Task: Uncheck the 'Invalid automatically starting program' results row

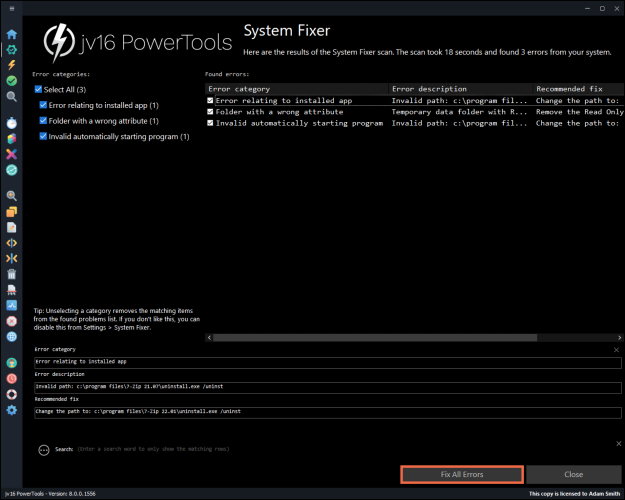Action: 210,123
